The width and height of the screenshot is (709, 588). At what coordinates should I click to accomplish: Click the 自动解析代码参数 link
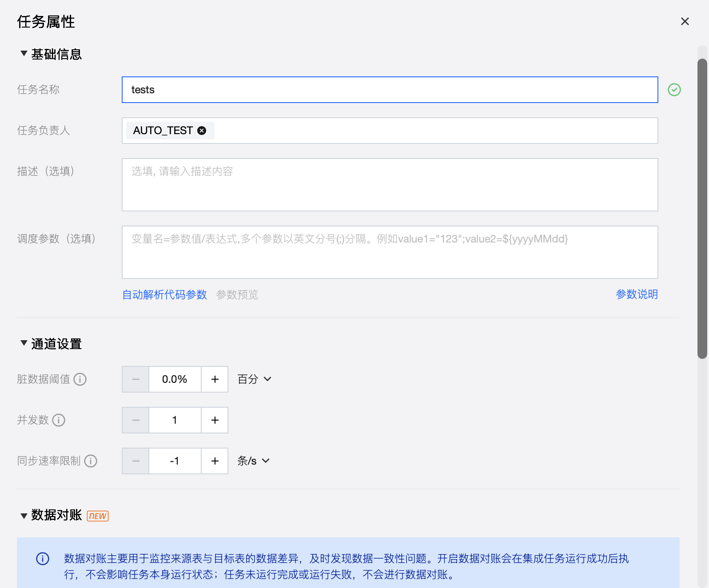pos(164,294)
